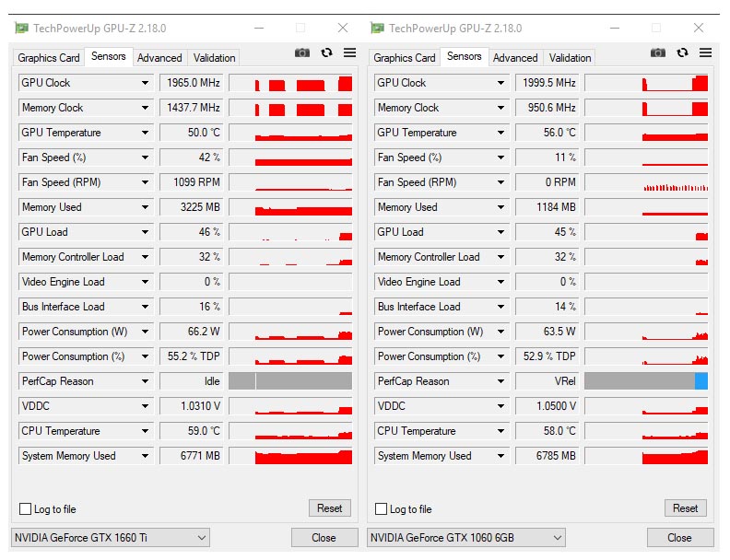Viewport: 730px width, 560px height.
Task: Open GPU Load dropdown in left window
Action: click(x=146, y=232)
